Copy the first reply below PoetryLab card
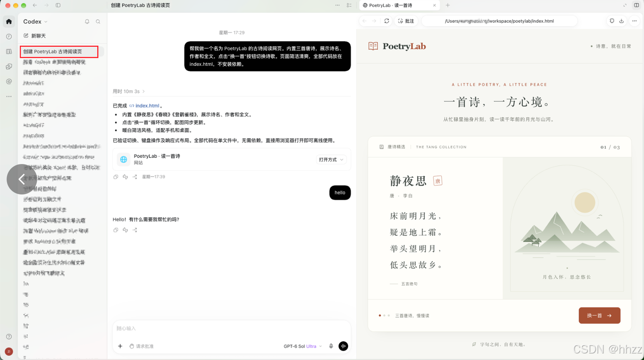 pos(116,177)
